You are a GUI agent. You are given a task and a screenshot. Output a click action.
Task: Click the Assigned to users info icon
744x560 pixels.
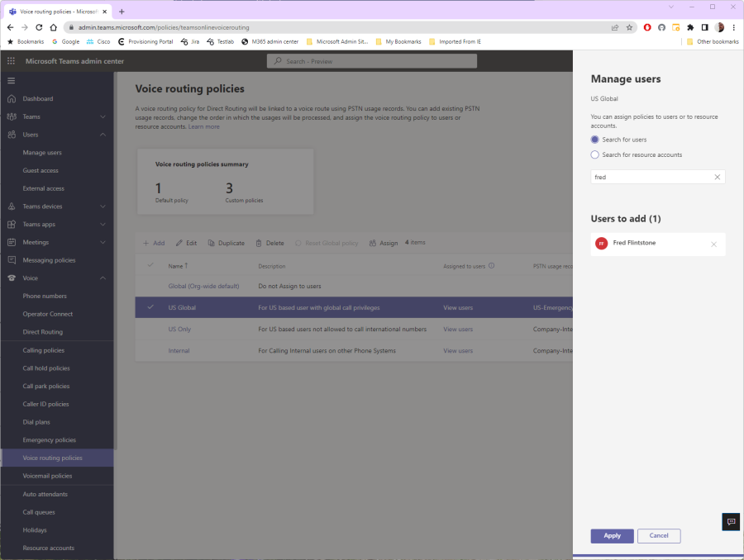click(492, 265)
